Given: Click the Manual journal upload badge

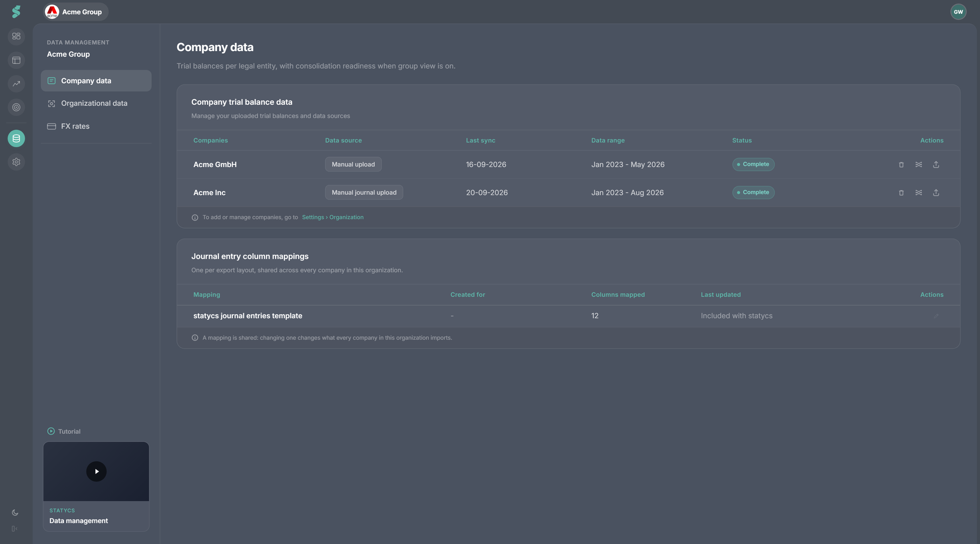Looking at the screenshot, I should click(364, 193).
